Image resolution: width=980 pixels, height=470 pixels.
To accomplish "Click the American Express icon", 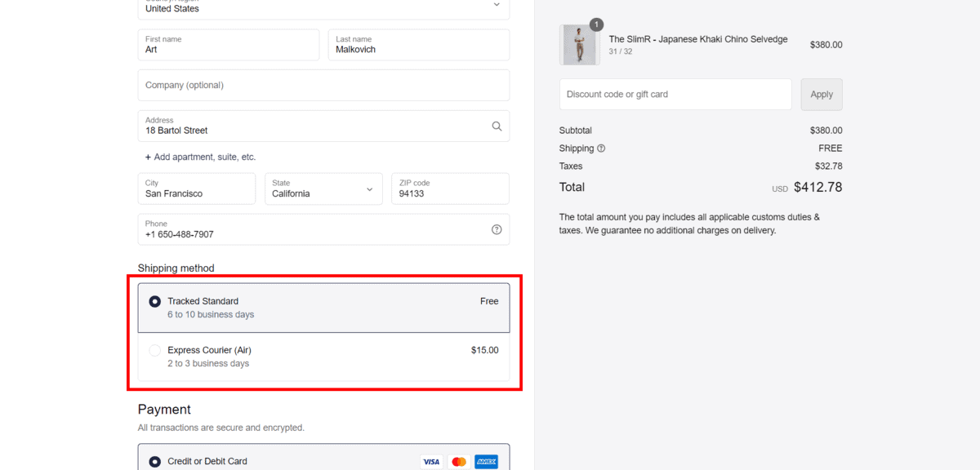I will point(487,462).
